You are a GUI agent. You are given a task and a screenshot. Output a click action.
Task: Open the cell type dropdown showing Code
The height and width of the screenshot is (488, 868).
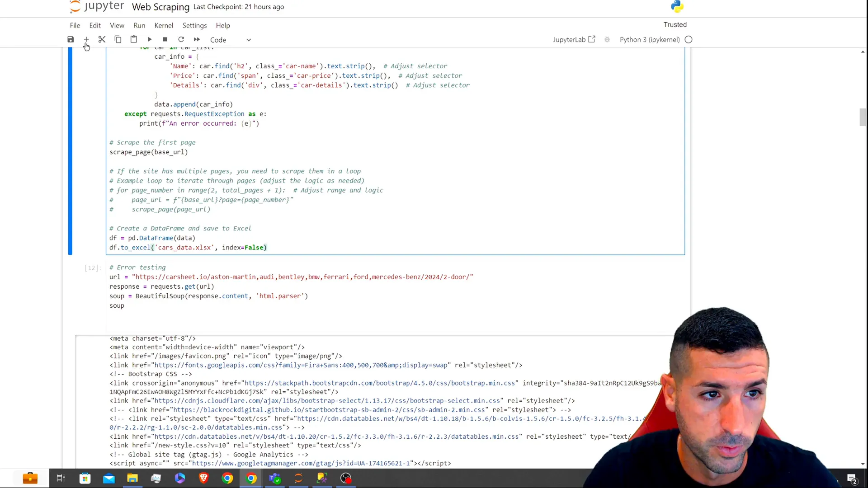231,40
